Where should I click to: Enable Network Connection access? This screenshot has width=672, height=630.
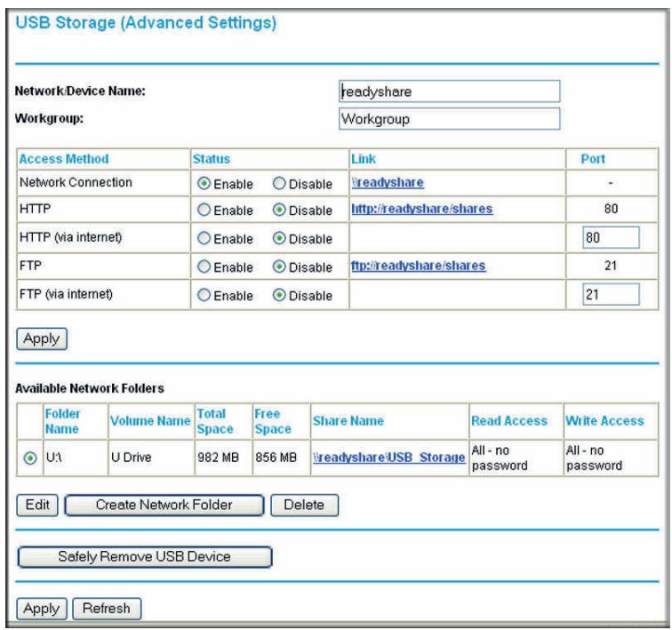click(x=204, y=184)
